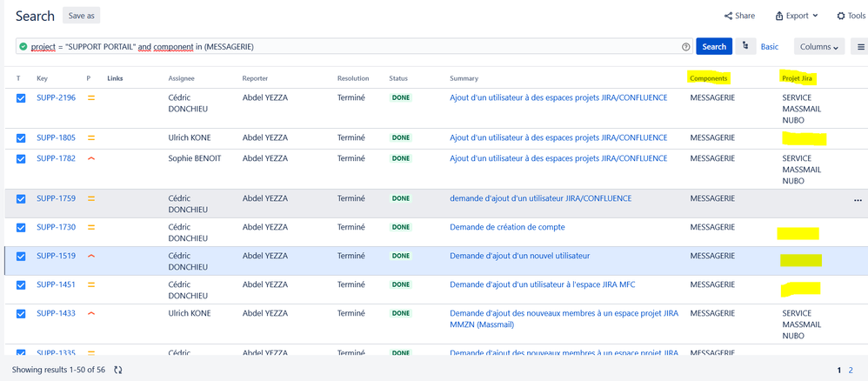Open issue SUPP-1759

click(56, 198)
